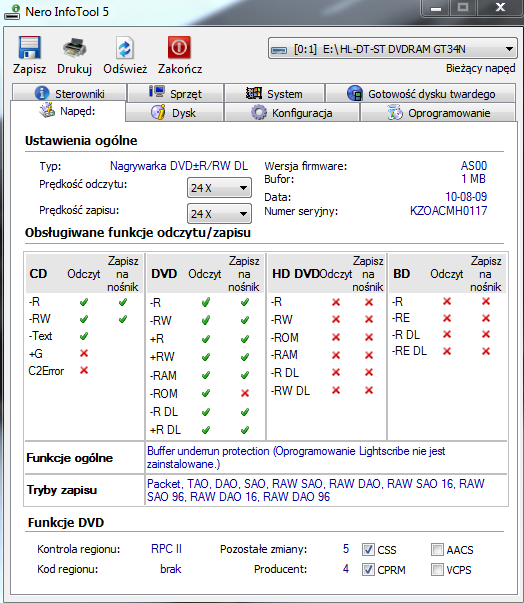
Task: Click green check for DVD +R DL write
Action: (x=245, y=430)
